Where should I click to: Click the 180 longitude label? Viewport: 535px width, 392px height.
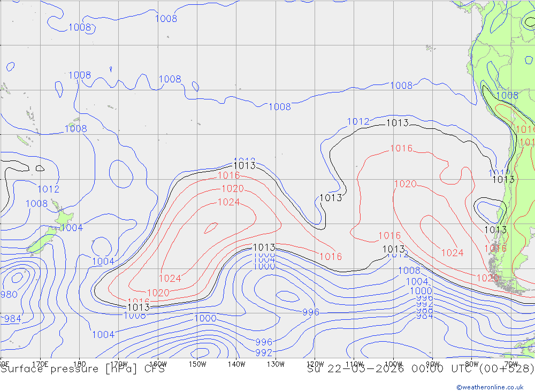(x=80, y=364)
